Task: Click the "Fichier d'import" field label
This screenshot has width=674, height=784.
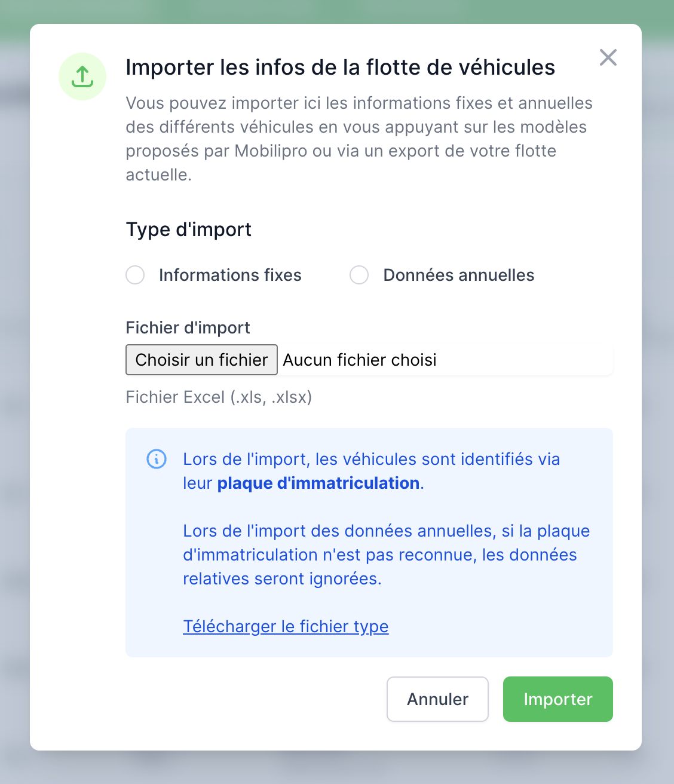Action: (x=188, y=327)
